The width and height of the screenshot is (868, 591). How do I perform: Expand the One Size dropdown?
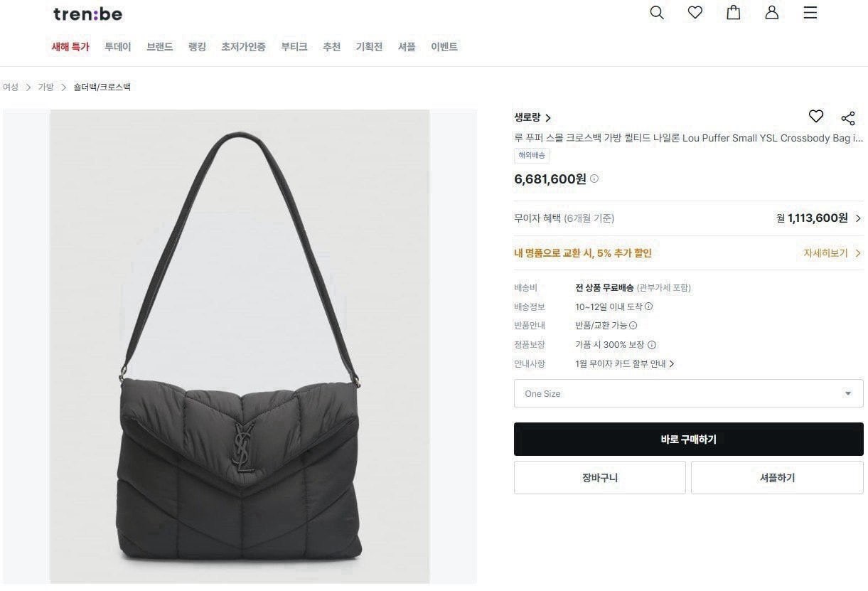point(688,393)
